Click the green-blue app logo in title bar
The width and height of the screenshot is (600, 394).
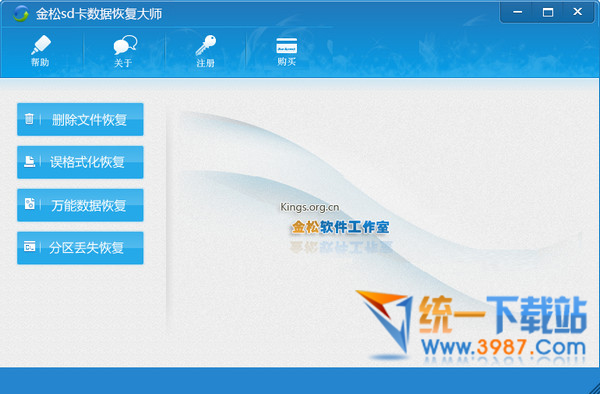tap(21, 14)
